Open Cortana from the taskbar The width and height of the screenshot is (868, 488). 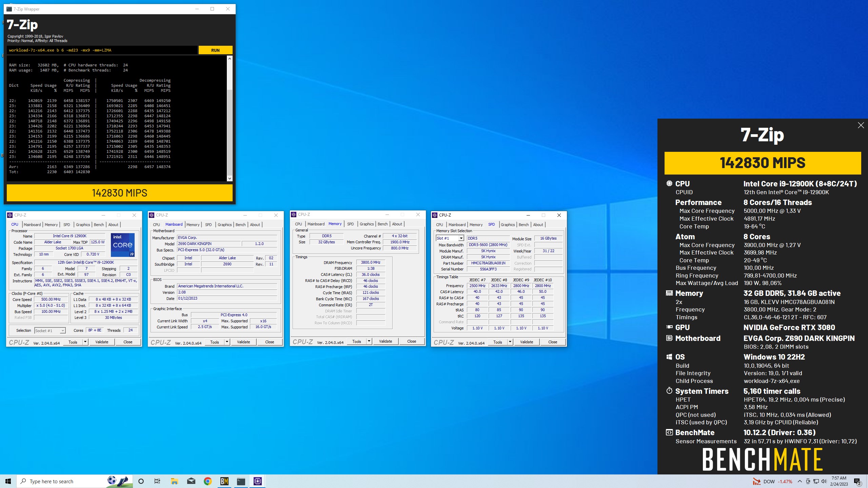tap(141, 481)
